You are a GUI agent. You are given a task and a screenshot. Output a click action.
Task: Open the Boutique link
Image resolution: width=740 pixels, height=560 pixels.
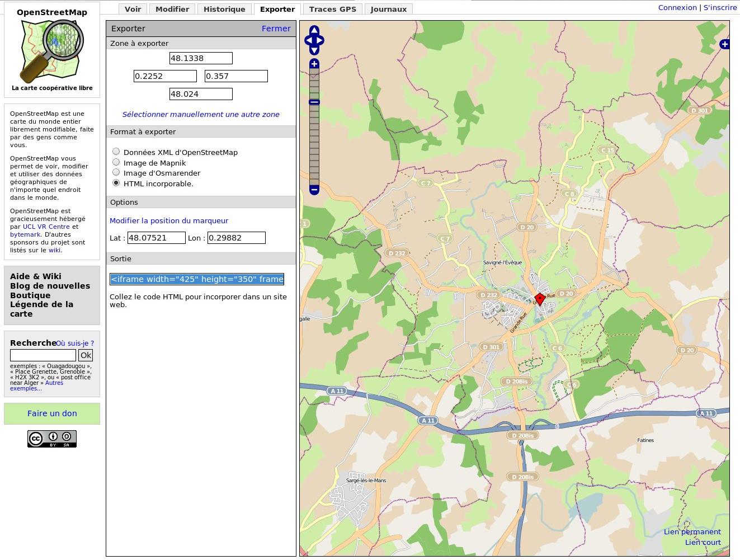click(x=30, y=295)
